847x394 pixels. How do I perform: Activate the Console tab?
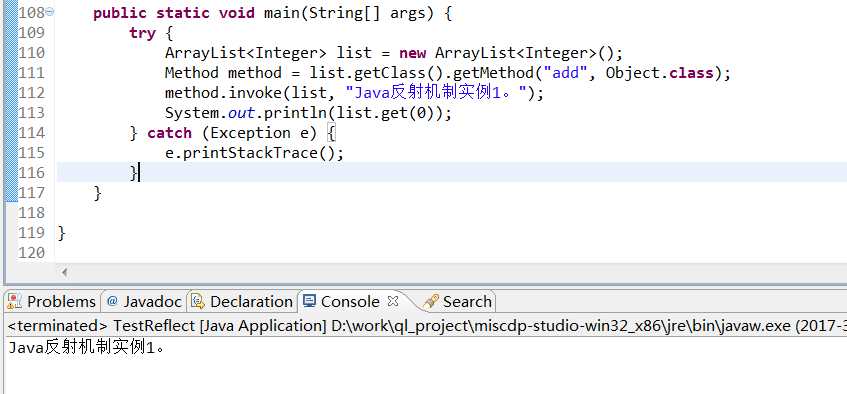click(x=350, y=302)
